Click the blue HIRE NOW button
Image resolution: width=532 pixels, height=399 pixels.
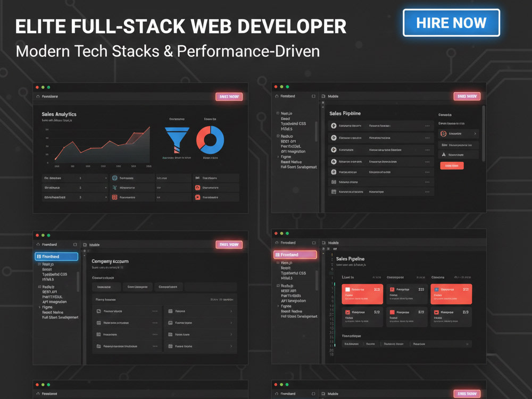pyautogui.click(x=451, y=23)
